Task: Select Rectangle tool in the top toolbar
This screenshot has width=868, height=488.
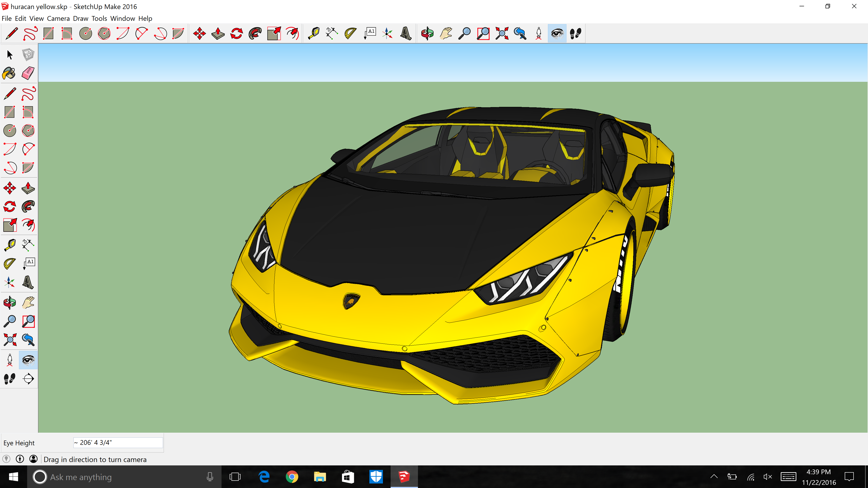Action: (49, 33)
